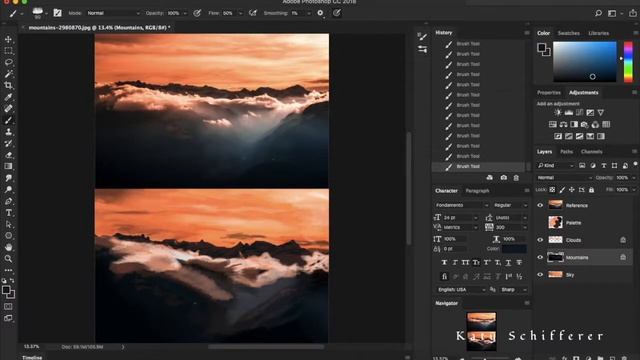Toggle airbrush build-up in options bar
640x360 pixels.
click(x=253, y=13)
